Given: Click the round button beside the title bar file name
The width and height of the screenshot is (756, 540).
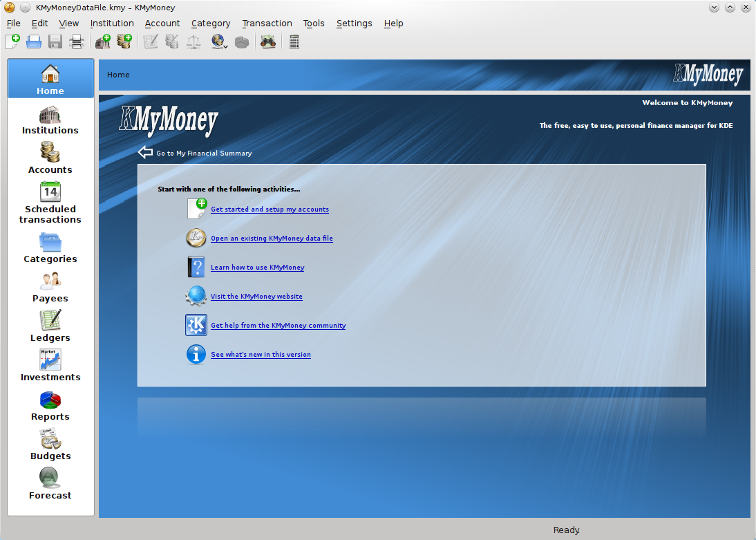Looking at the screenshot, I should 26,7.
